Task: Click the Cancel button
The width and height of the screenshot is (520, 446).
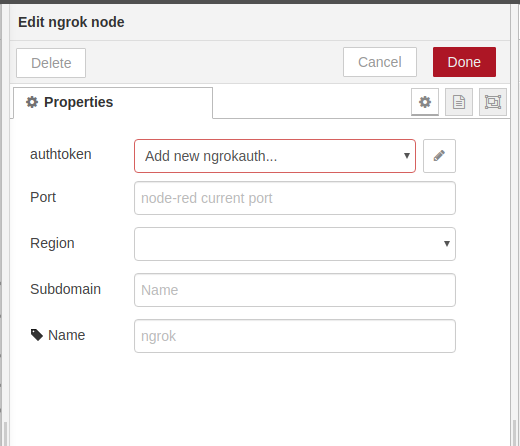Action: pos(380,62)
